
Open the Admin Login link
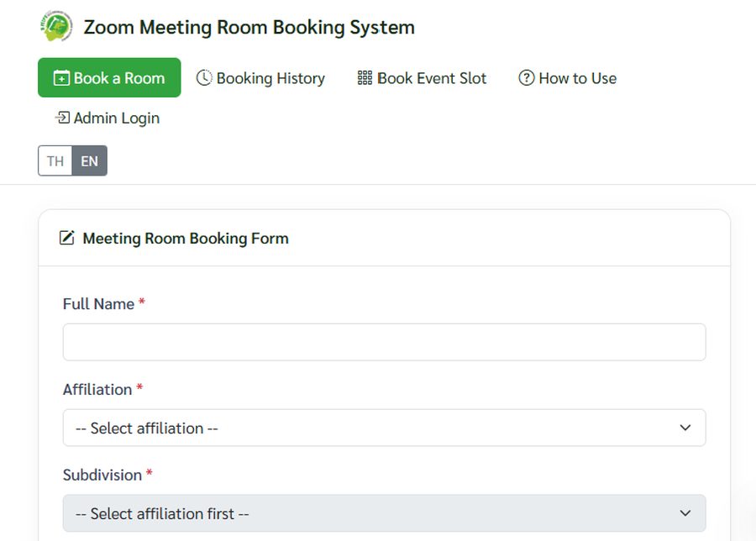click(x=107, y=118)
